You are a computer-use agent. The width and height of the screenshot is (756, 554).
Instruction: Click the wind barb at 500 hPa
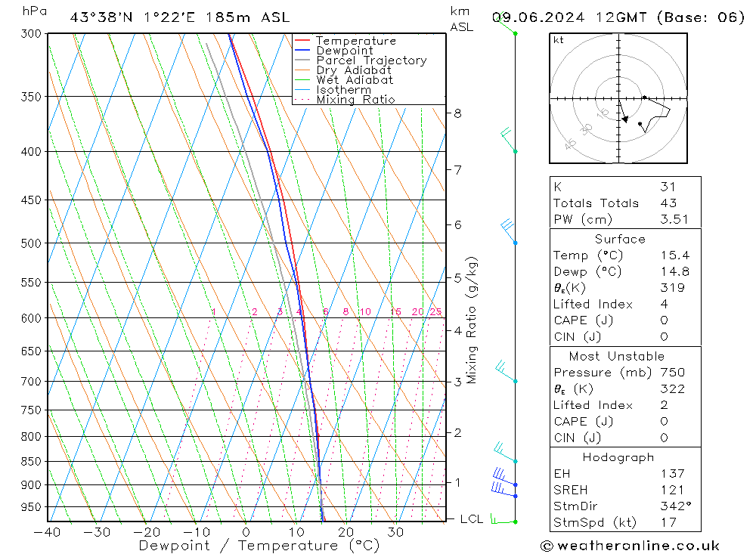click(x=508, y=231)
